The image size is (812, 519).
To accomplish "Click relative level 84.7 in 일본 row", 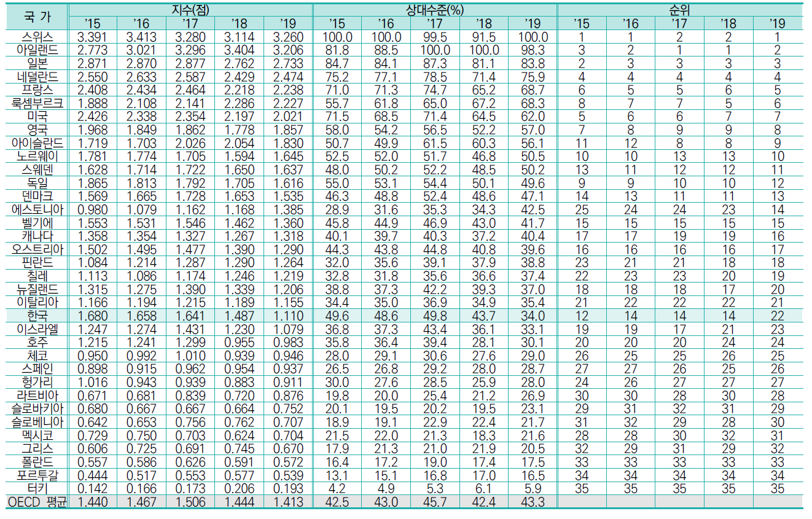I will 336,63.
